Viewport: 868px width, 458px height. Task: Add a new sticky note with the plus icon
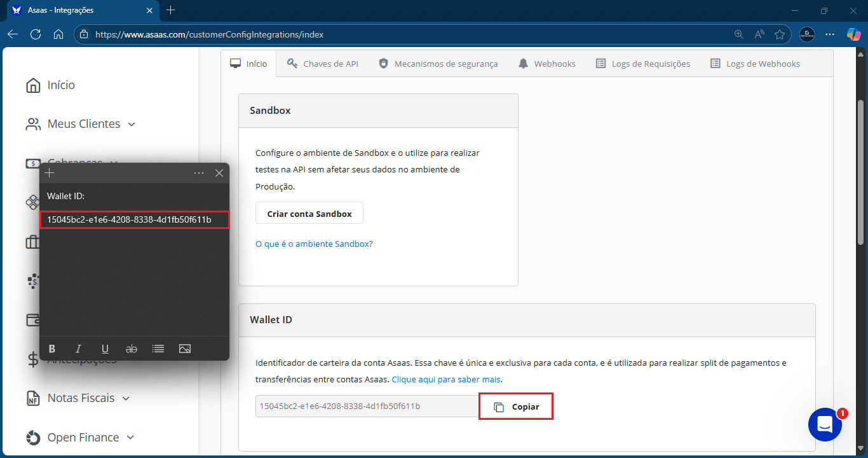coord(49,172)
